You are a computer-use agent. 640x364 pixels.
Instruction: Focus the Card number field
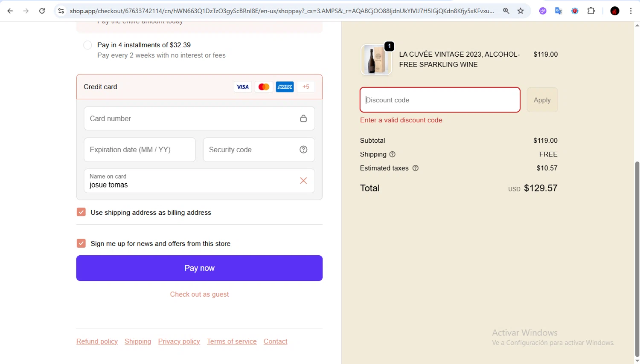(199, 118)
